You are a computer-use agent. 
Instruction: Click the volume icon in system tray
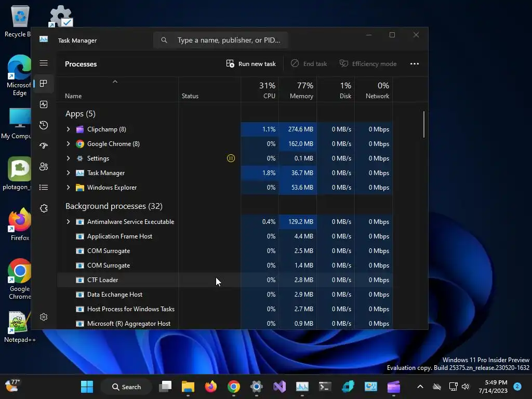click(x=465, y=387)
